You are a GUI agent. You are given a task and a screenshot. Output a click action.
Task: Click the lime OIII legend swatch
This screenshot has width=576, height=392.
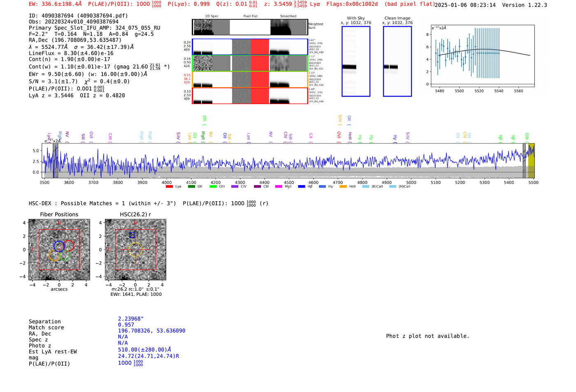[213, 187]
